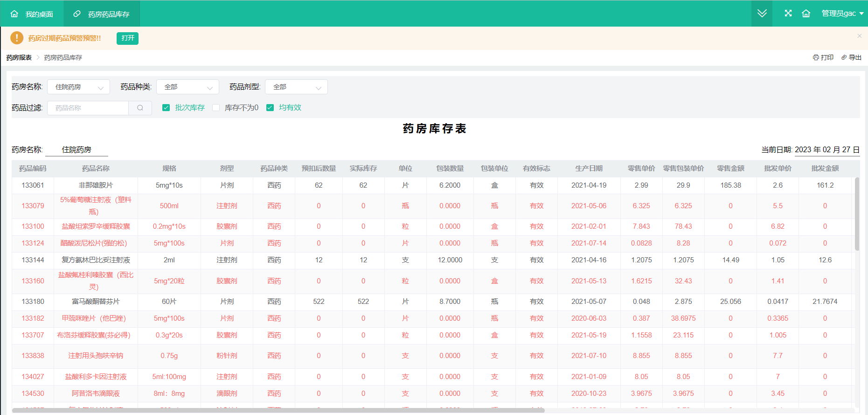Click the 打印 printer icon button

(x=823, y=57)
